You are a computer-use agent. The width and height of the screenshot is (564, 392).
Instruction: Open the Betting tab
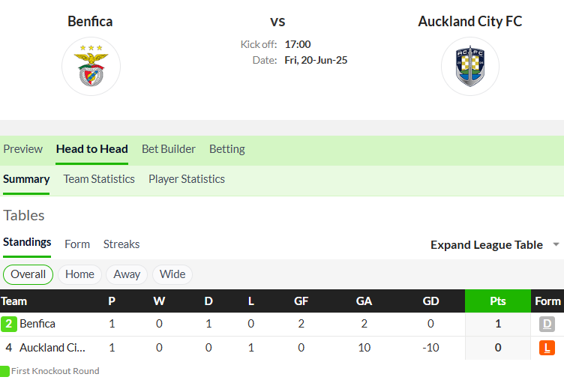point(227,149)
